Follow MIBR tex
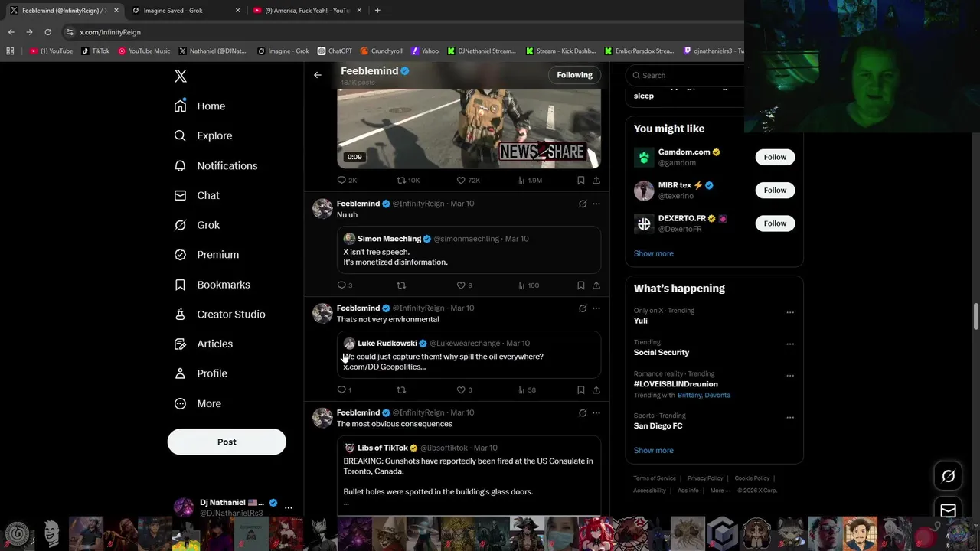The image size is (980, 551). click(x=775, y=190)
